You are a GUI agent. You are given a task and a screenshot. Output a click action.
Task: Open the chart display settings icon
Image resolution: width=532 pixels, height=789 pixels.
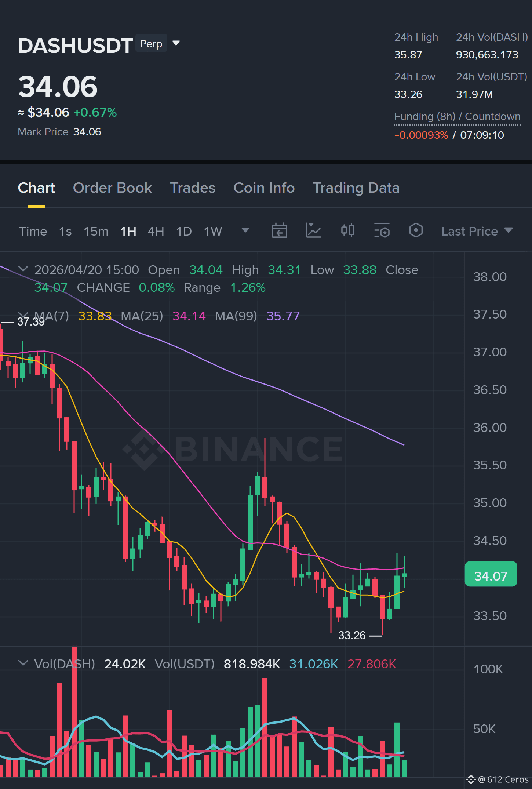tap(382, 231)
